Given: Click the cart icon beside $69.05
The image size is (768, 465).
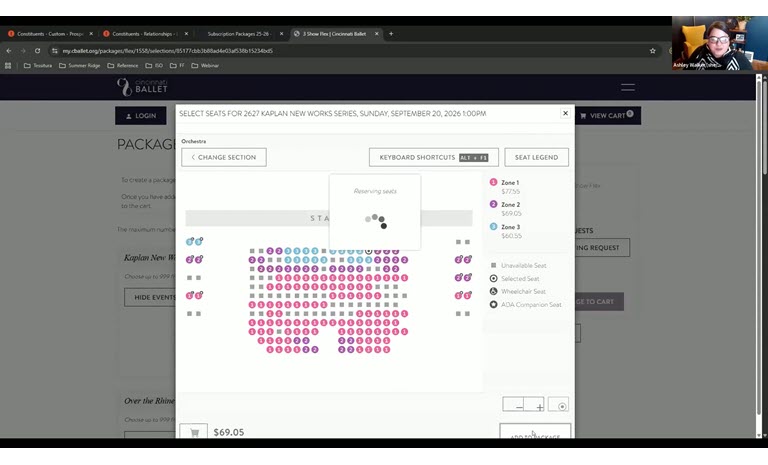Looking at the screenshot, I should 193,431.
